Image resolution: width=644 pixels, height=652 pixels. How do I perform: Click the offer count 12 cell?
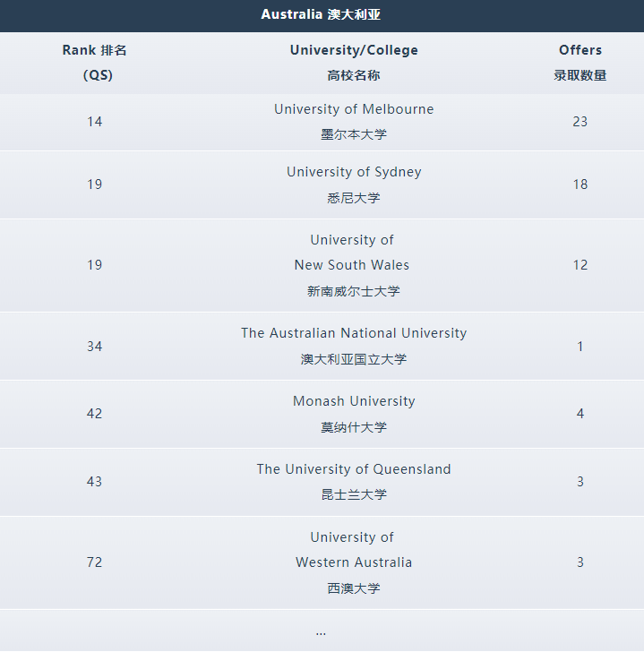(x=580, y=265)
